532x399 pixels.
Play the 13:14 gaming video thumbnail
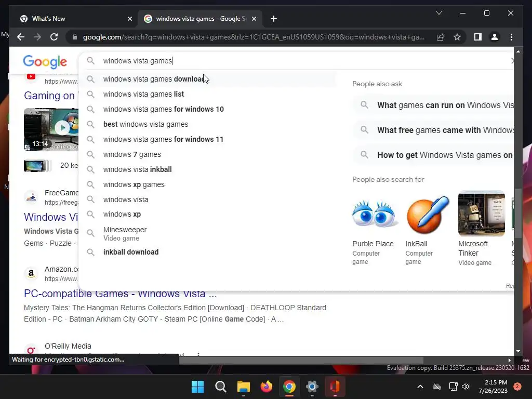click(51, 129)
